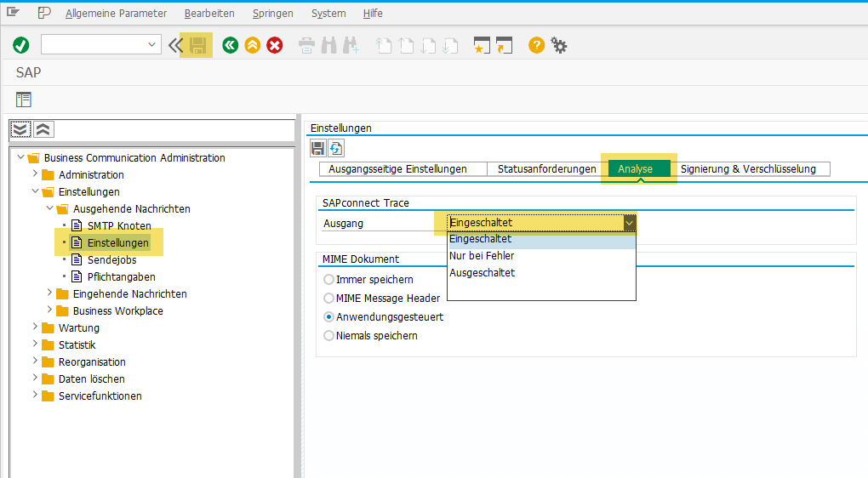
Task: Expand Business Workplace folder
Action: pos(50,310)
